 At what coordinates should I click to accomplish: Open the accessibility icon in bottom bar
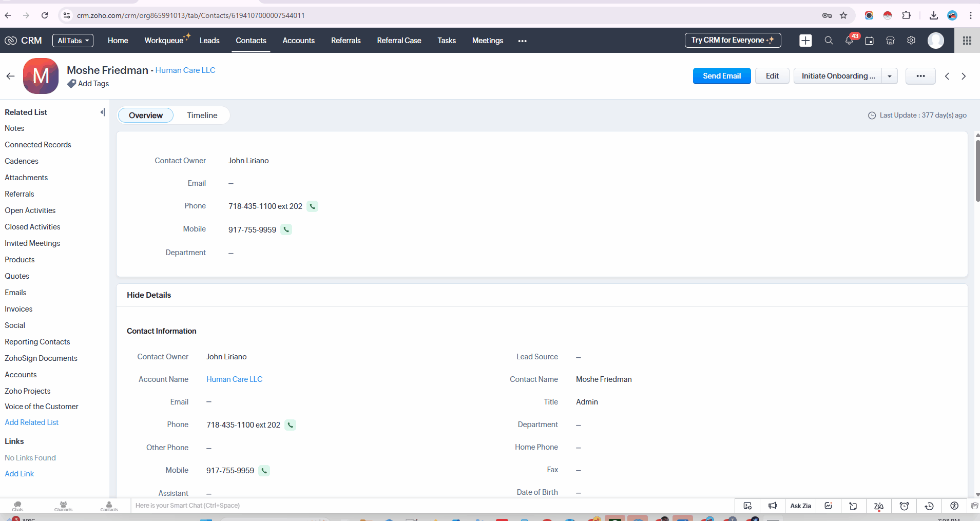tap(954, 506)
